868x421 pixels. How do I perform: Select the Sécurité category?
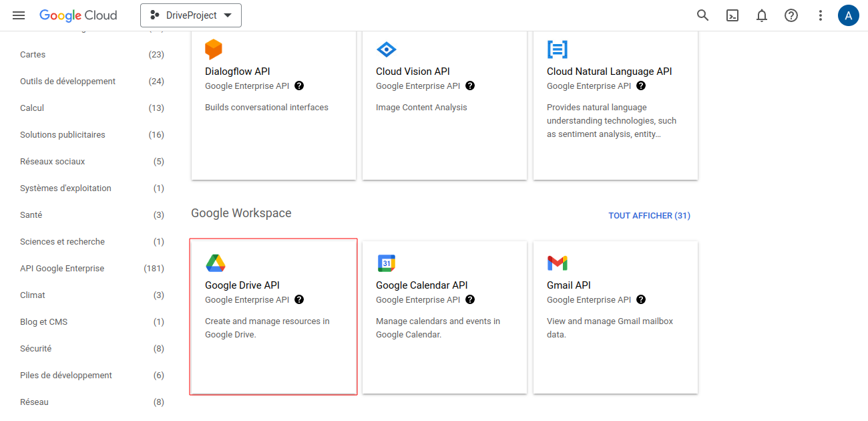click(35, 348)
